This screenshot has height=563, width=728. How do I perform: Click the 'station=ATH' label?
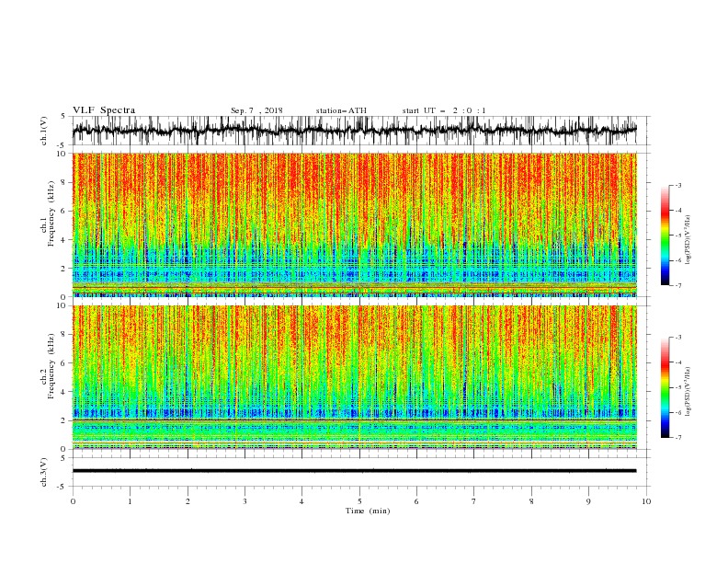[x=341, y=110]
